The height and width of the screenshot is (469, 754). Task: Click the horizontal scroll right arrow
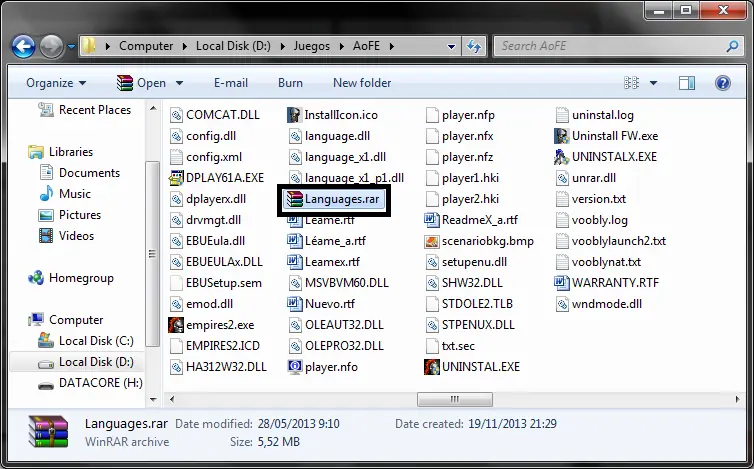[737, 399]
